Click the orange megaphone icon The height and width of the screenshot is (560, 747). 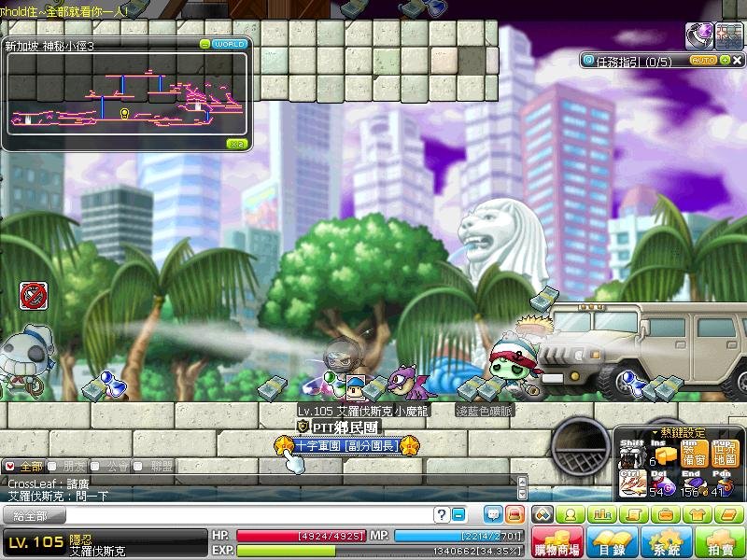(514, 515)
